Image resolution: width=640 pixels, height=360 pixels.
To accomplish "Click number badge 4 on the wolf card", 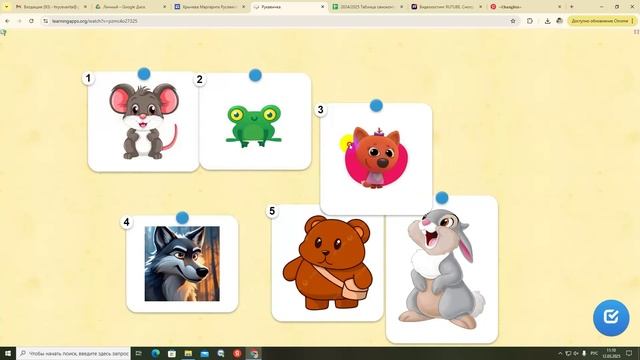I will point(127,222).
